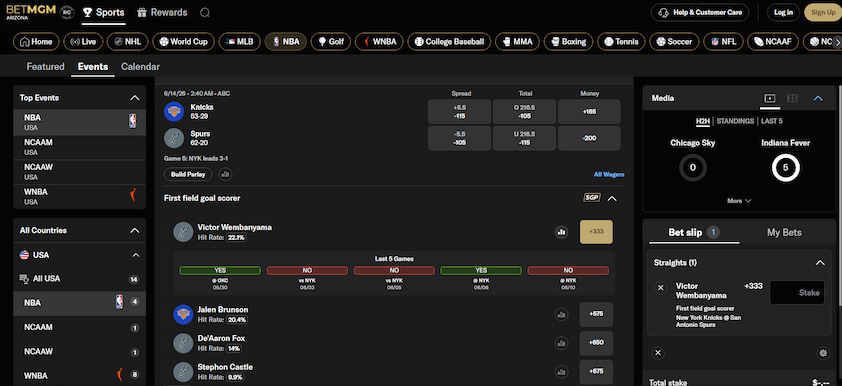This screenshot has height=386, width=842.
Task: Click the RG responsible gaming badge
Action: 67,12
